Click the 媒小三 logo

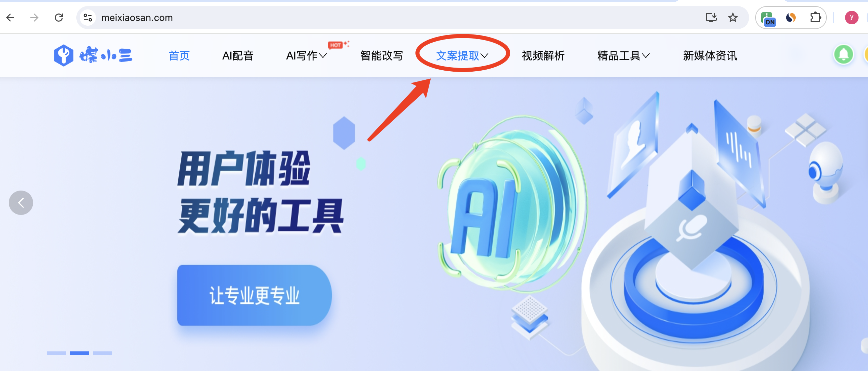click(93, 55)
